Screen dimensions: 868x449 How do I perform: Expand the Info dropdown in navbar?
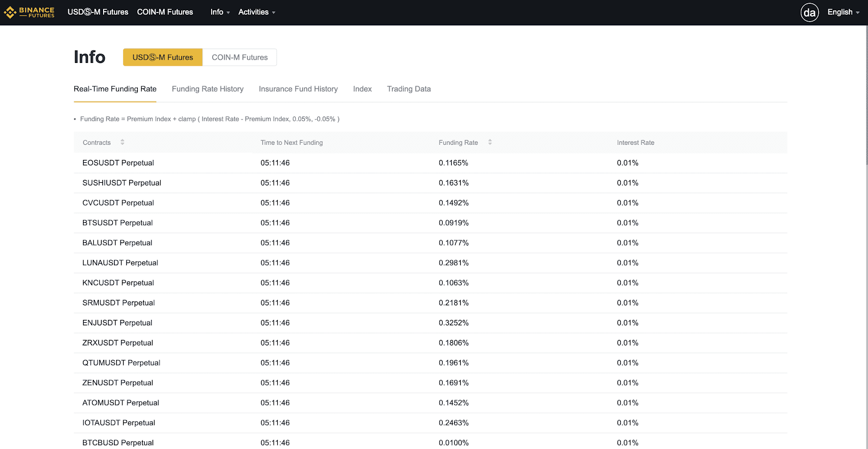coord(220,12)
